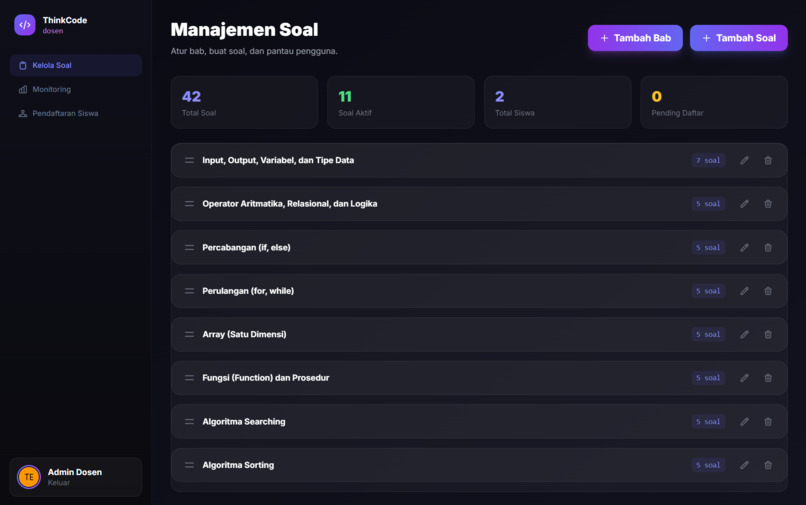The image size is (806, 505).
Task: Edit the Operator Aritmatika chapter
Action: click(x=744, y=204)
